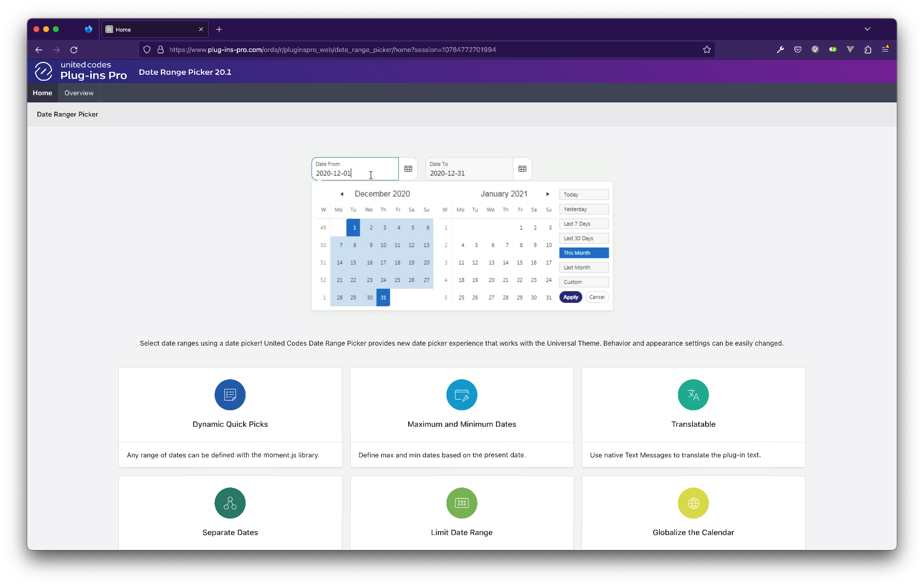
Task: Click the Globalize the Calendar title
Action: click(693, 533)
